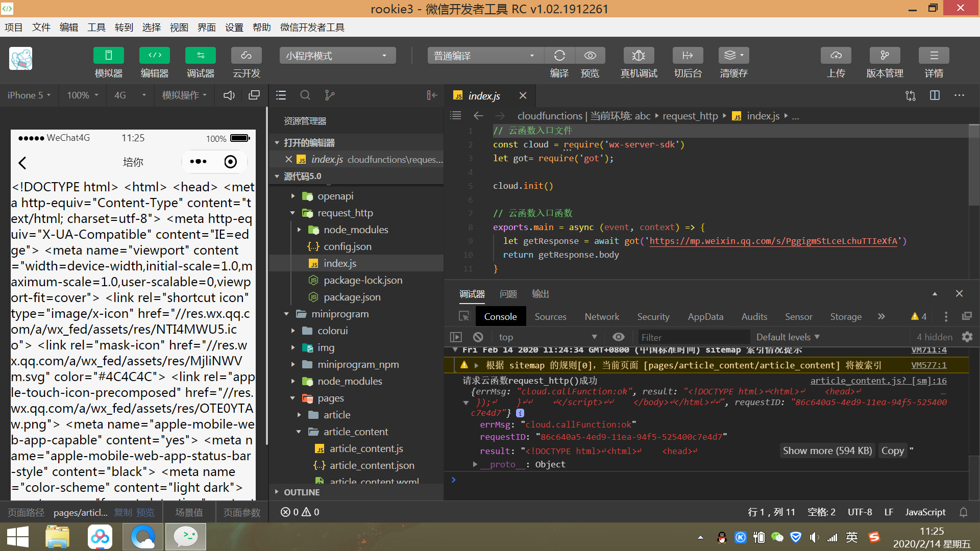
Task: Open Windows Start button on the taskbar
Action: (18, 537)
